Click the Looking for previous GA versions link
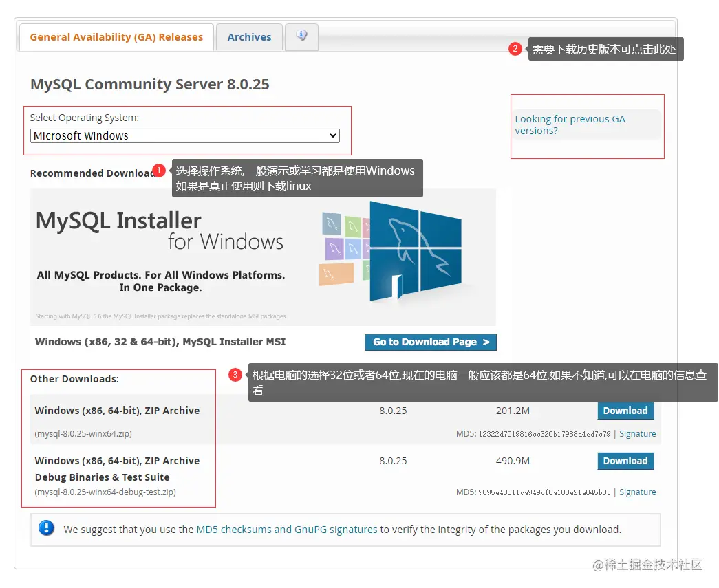The image size is (719, 588). 570,124
